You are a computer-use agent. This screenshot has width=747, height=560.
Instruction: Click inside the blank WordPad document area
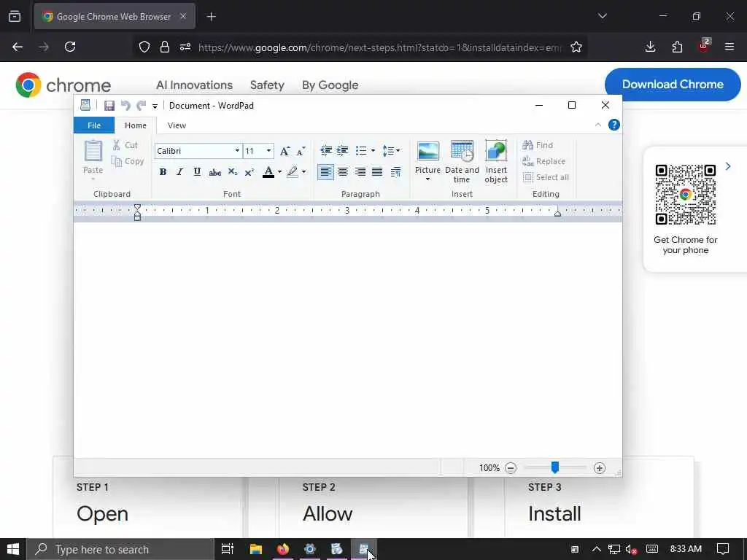(x=348, y=340)
